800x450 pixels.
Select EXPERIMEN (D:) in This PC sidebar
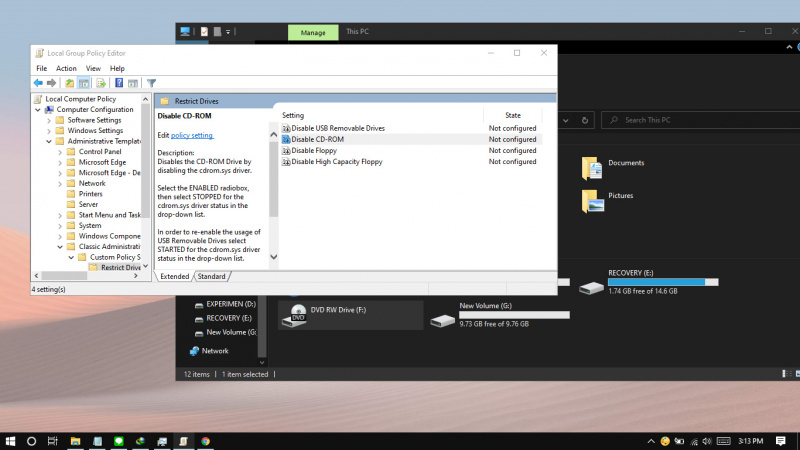[231, 304]
